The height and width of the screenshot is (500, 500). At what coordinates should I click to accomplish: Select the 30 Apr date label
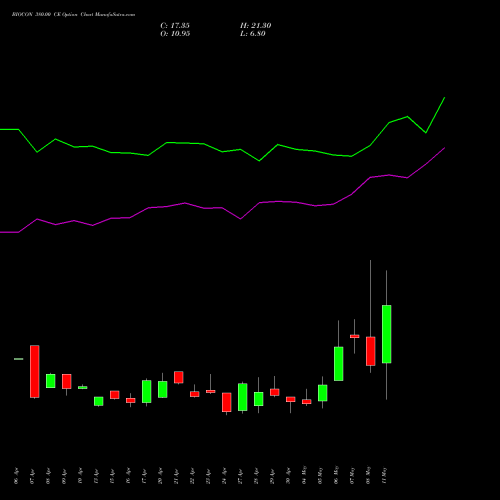[289, 476]
